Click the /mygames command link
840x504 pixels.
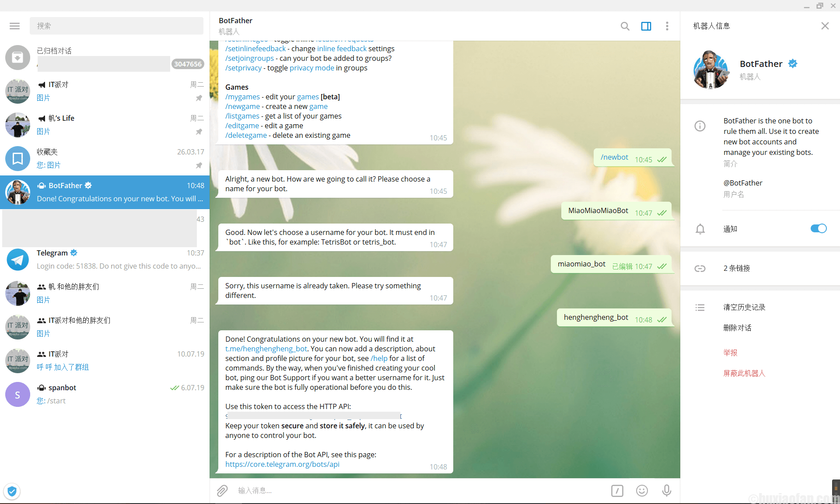click(x=242, y=97)
